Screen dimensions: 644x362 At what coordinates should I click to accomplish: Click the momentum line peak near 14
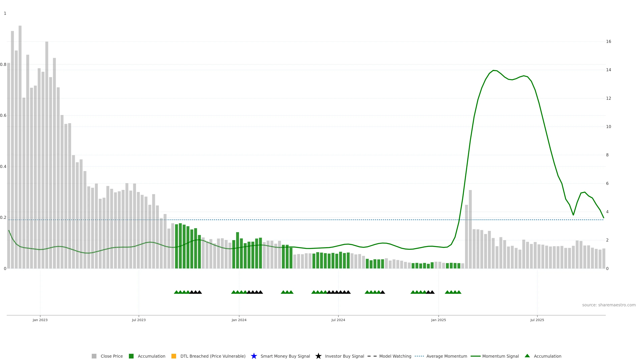pyautogui.click(x=493, y=70)
